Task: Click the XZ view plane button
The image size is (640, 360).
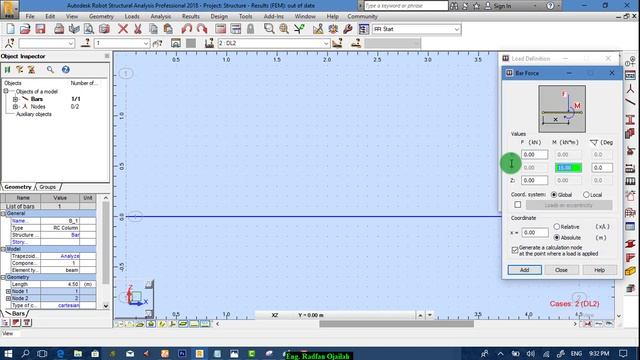Action: [x=275, y=315]
